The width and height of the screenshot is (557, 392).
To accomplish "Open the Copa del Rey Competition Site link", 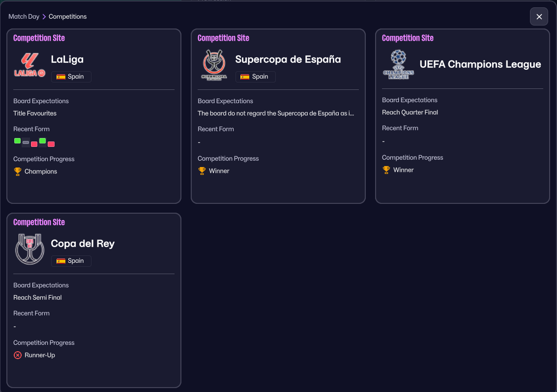I will tap(39, 223).
